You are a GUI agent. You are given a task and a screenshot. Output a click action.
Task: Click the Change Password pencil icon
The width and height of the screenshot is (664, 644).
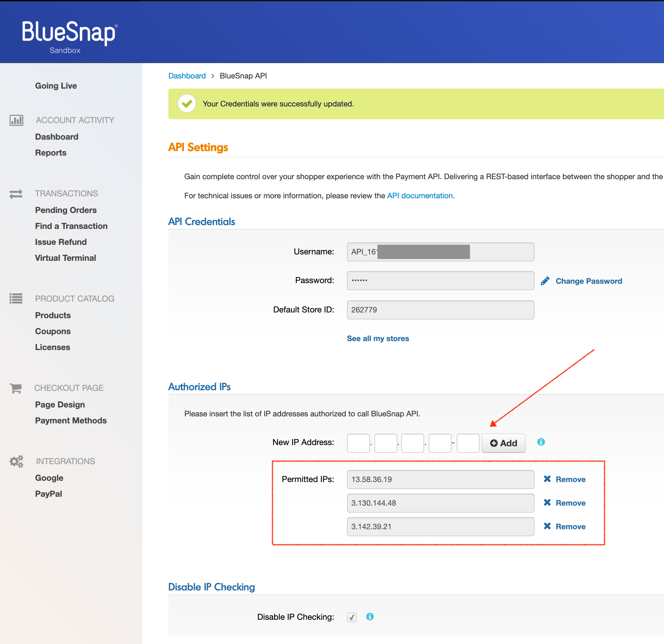click(x=545, y=281)
